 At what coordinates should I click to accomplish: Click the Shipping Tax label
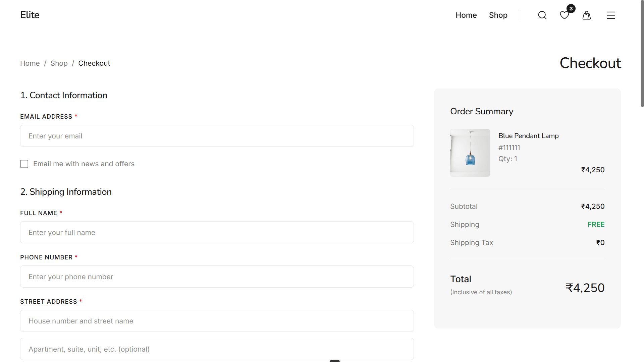[472, 243]
